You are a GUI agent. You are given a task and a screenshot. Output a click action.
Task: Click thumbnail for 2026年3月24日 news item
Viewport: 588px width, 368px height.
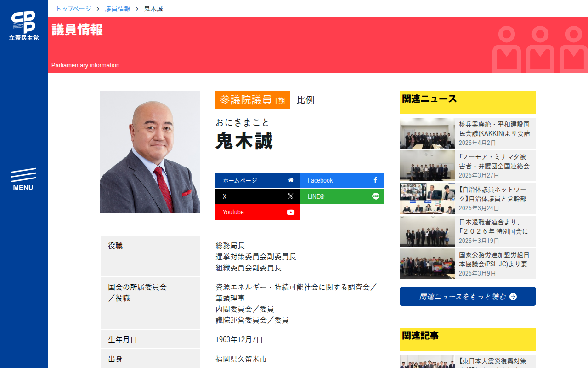pos(428,199)
